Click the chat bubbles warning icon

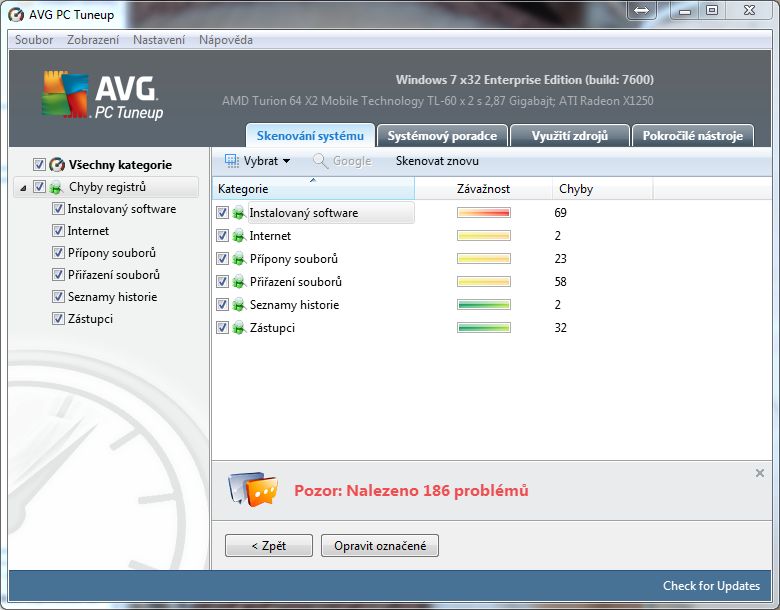click(253, 490)
